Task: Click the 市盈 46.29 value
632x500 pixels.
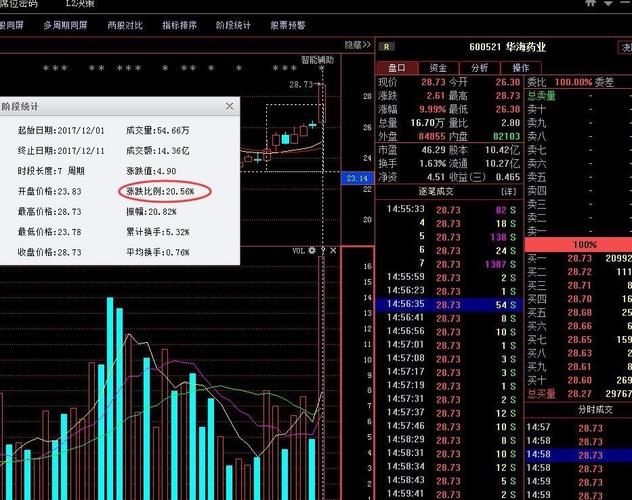Action: [433, 150]
